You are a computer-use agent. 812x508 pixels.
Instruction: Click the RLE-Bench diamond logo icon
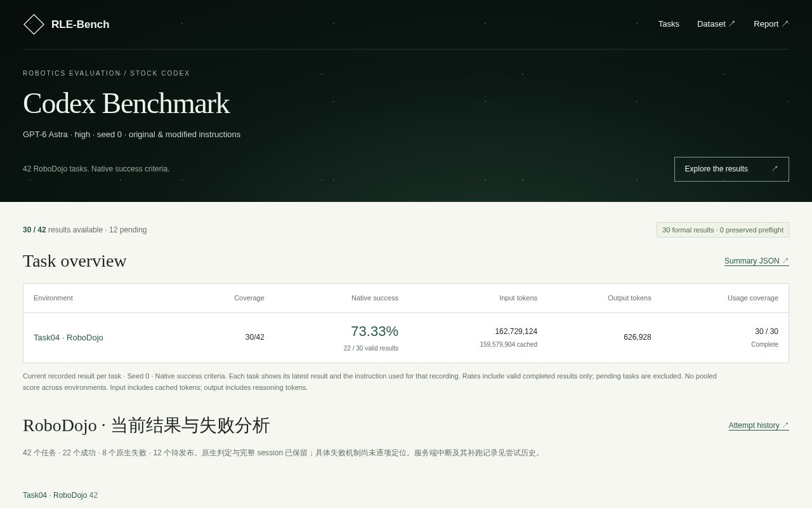pos(34,24)
